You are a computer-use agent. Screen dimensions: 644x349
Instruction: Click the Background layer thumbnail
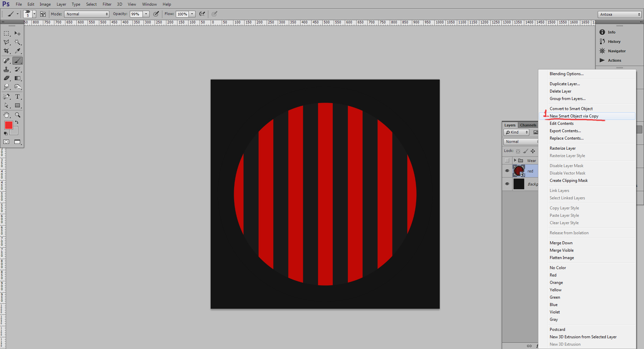(519, 184)
